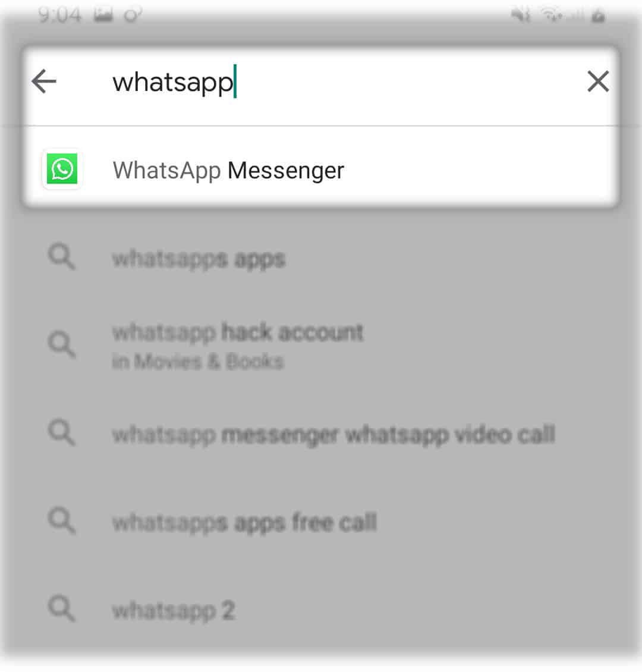Open the WhatsApp Messenger suggestion
642x672 pixels.
[321, 169]
